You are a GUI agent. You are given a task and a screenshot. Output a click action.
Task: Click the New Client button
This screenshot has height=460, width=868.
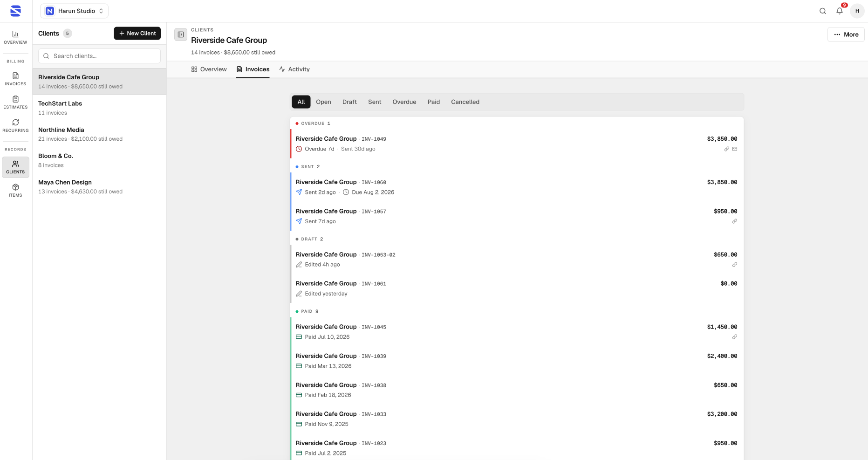137,33
